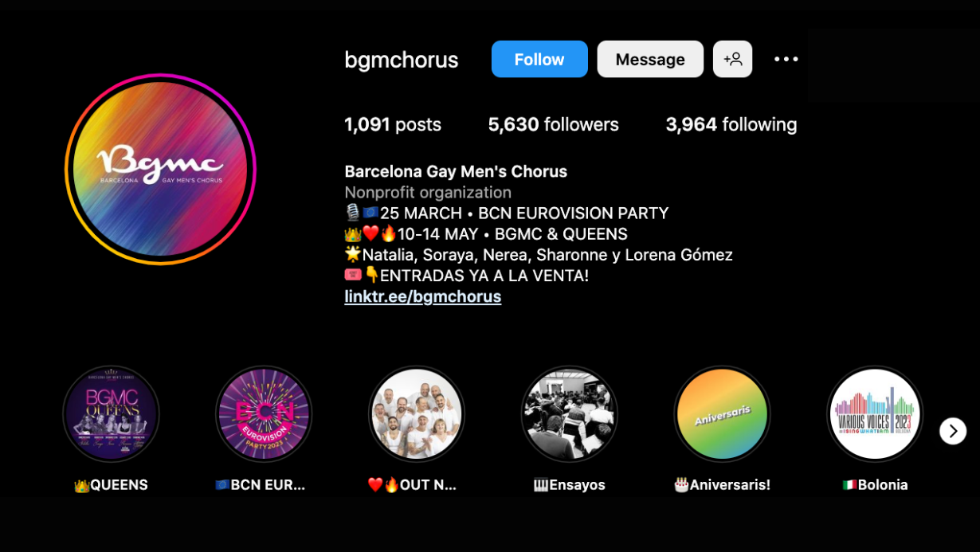Viewport: 980px width, 552px height.
Task: Open the Ensayos rehearsal highlight thumbnail
Action: coord(570,414)
